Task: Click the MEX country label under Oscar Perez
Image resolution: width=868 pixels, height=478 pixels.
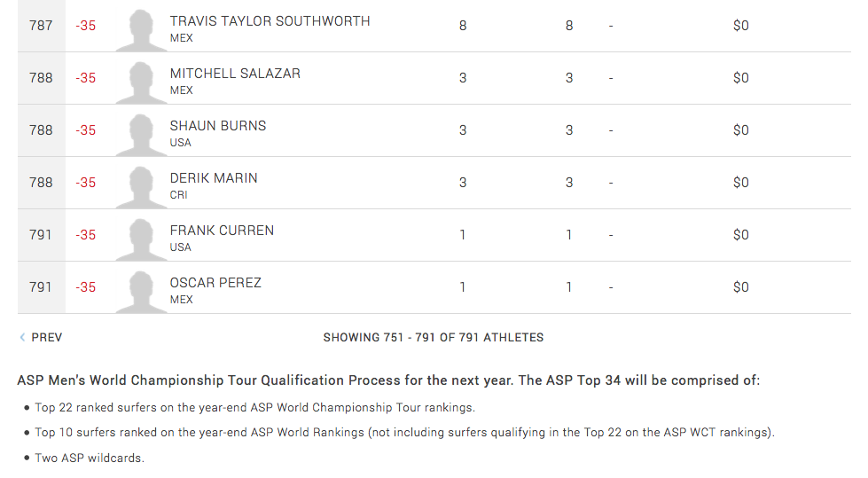Action: tap(182, 300)
